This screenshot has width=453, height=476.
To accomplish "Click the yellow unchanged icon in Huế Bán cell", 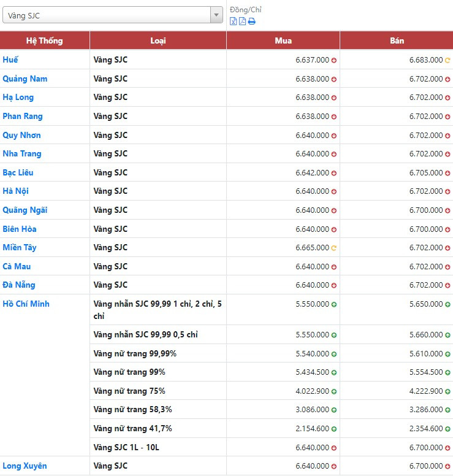I will [447, 60].
